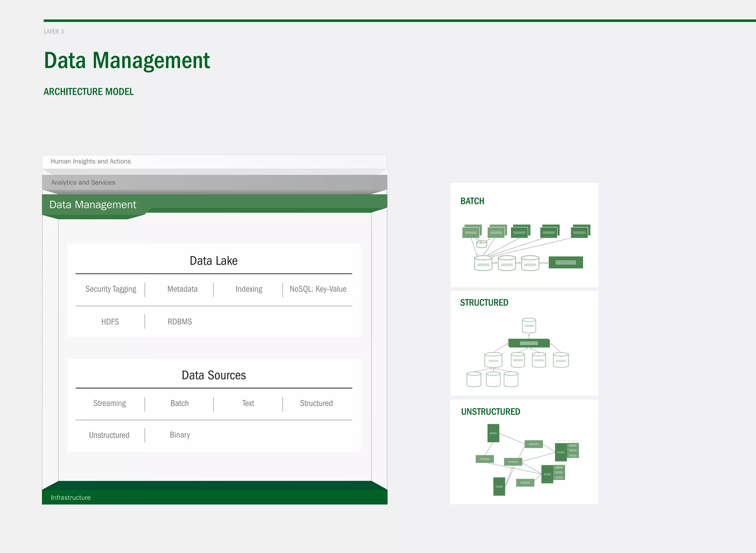This screenshot has height=553, width=756.
Task: Click the dark green box in the BATCH diagram
Action: (x=566, y=263)
